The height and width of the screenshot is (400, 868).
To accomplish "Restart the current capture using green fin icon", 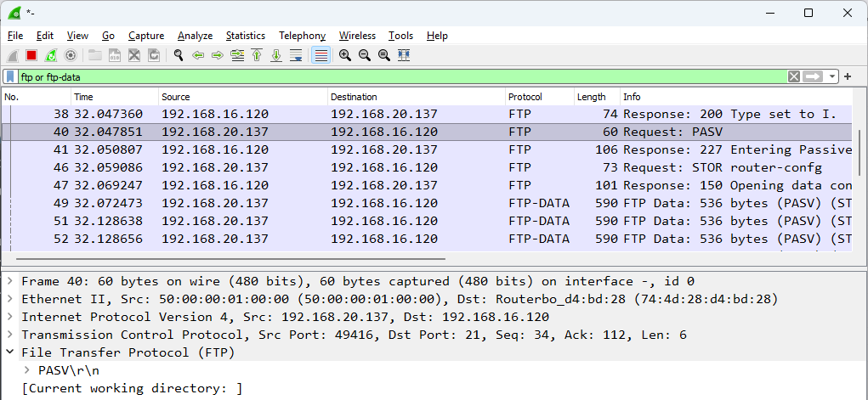I will point(51,55).
